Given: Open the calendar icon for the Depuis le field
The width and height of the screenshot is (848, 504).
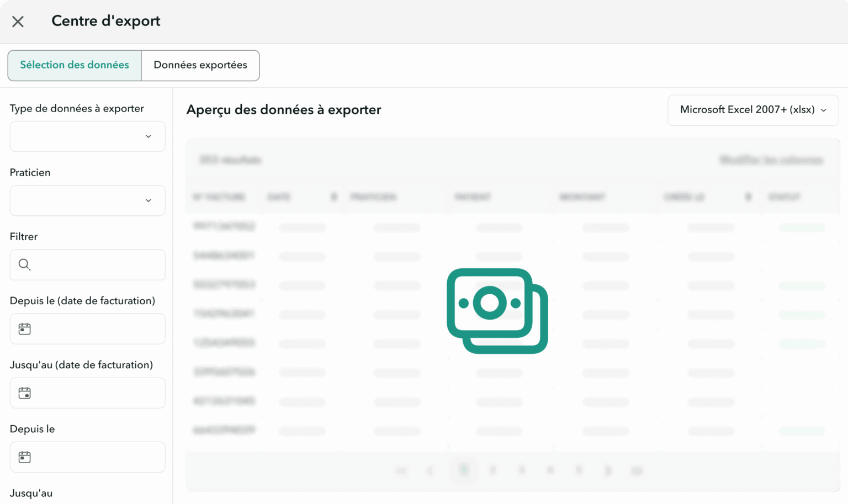Looking at the screenshot, I should [24, 457].
